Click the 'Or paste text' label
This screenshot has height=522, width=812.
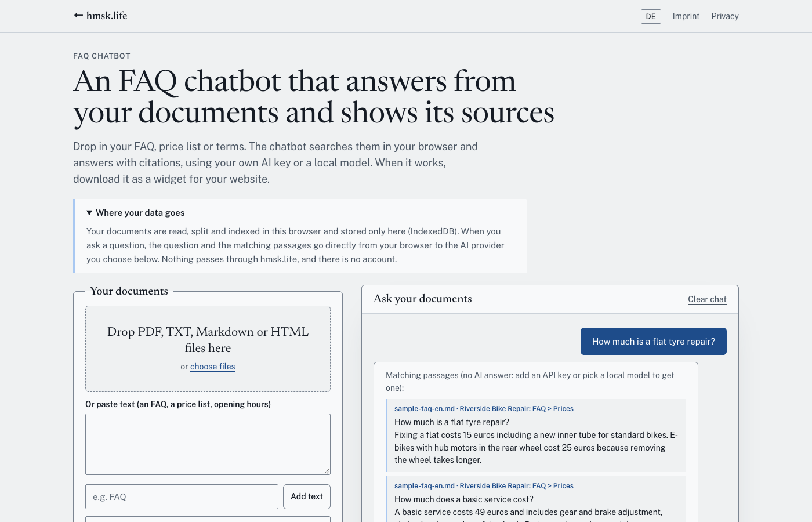(x=178, y=404)
